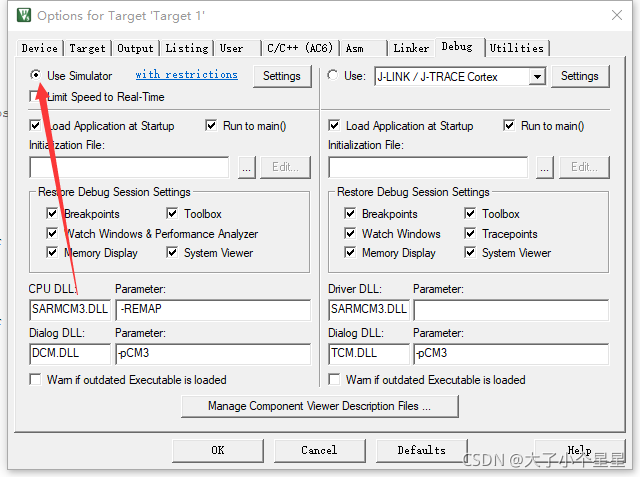Click the hardware -pCM3 parameter field
Image resolution: width=640 pixels, height=477 pixels.
[511, 353]
